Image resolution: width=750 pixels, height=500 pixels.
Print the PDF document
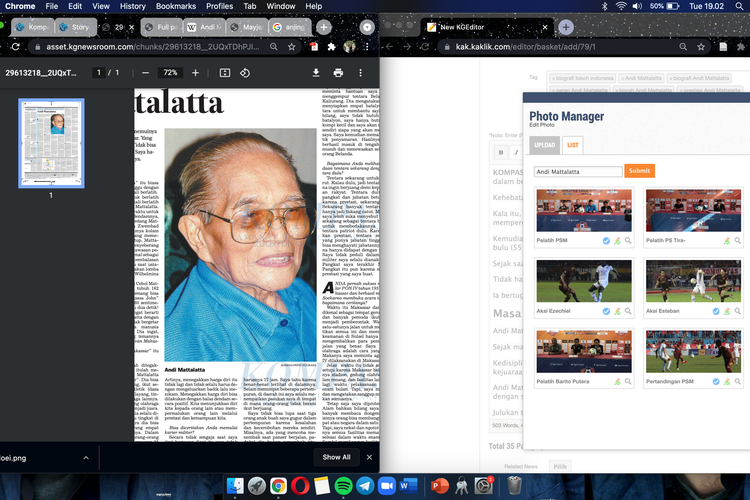(338, 73)
